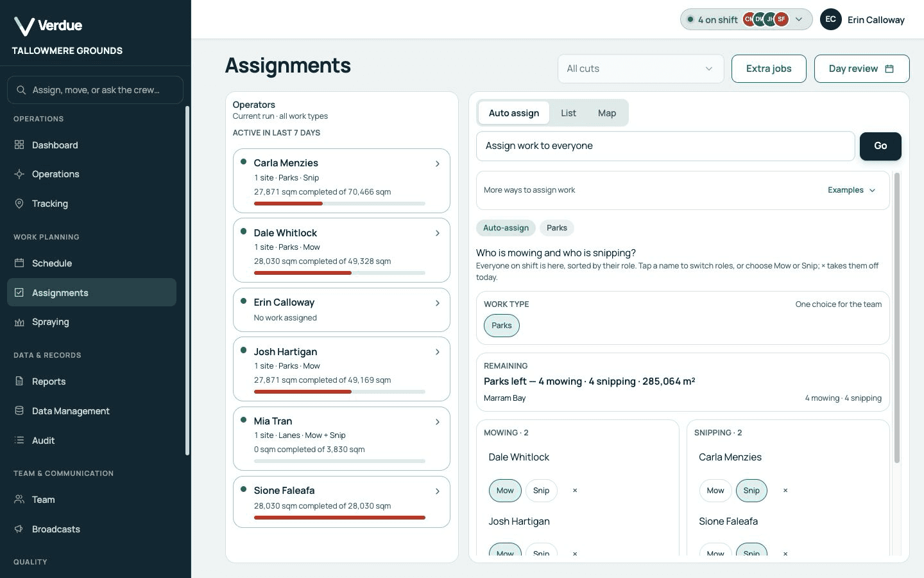Viewport: 924px width, 578px height.
Task: Remove Josh Hartigan with the × icon
Action: click(x=575, y=553)
